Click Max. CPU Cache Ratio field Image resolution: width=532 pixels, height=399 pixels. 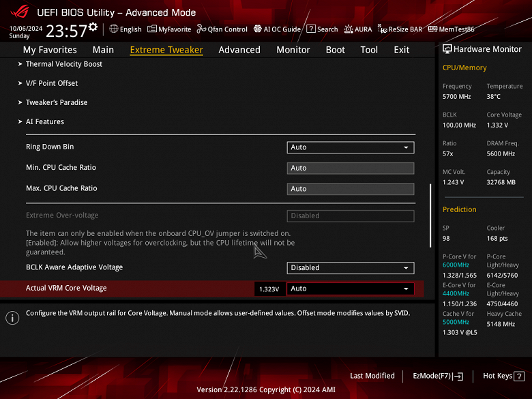(x=351, y=189)
